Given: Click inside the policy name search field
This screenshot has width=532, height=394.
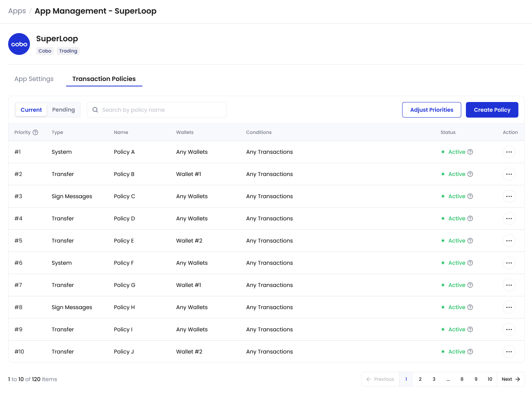Looking at the screenshot, I should [156, 110].
